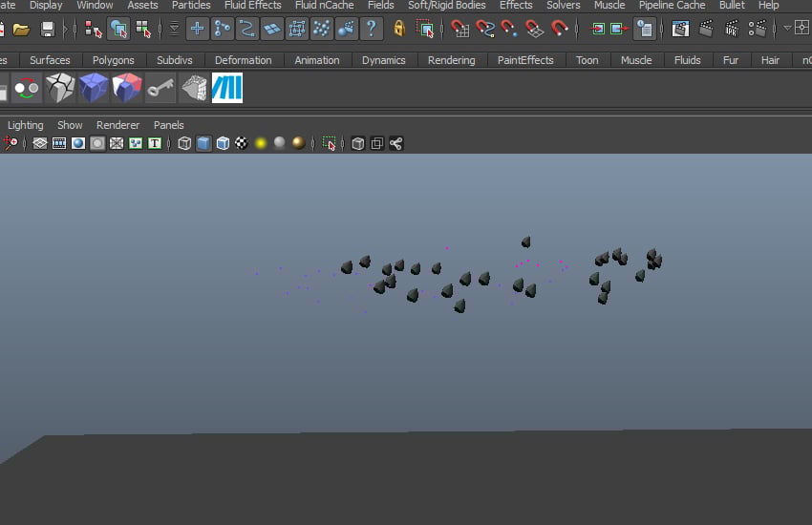Enable Snap to curves magnet icon
This screenshot has height=525, width=812.
pos(485,29)
